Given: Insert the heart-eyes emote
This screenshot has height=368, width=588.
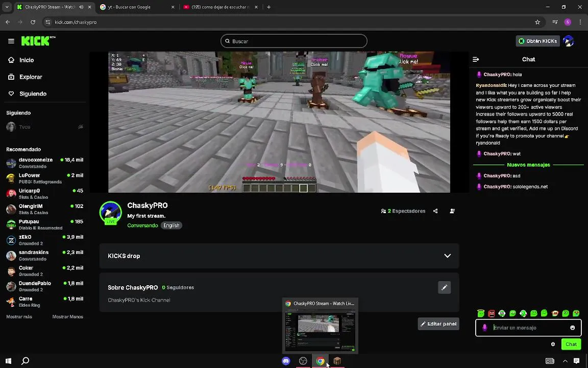Looking at the screenshot, I should click(576, 313).
